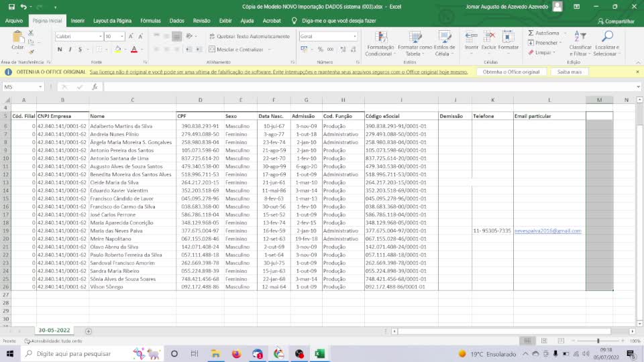Click the Compartilhar share button

coord(616,21)
